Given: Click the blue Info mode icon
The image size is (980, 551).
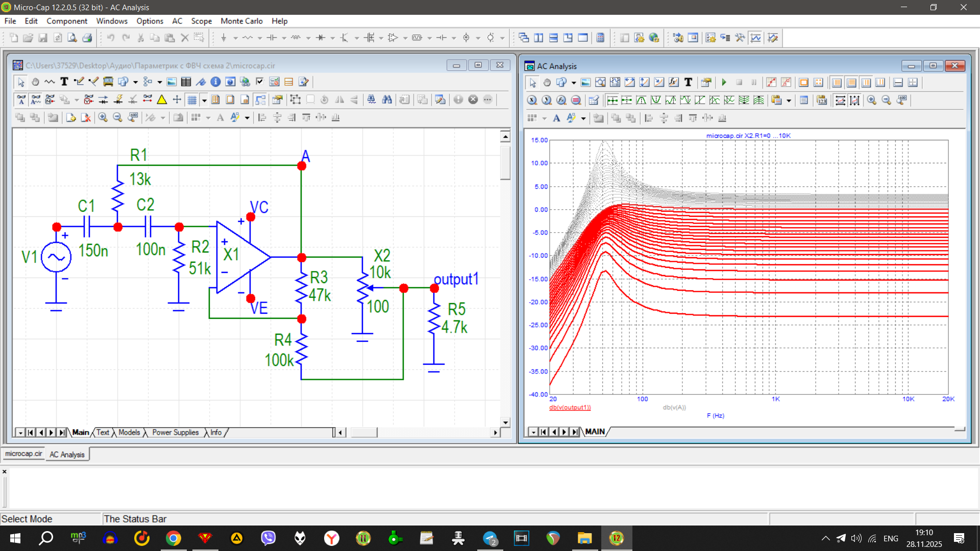Looking at the screenshot, I should pyautogui.click(x=215, y=82).
